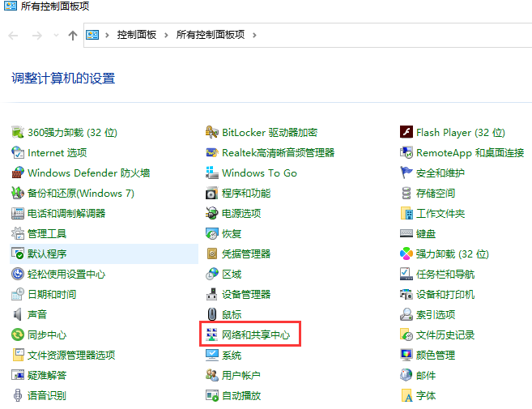Screen dimensions: 532x409
Task: Go back using the back arrow
Action: [13, 35]
